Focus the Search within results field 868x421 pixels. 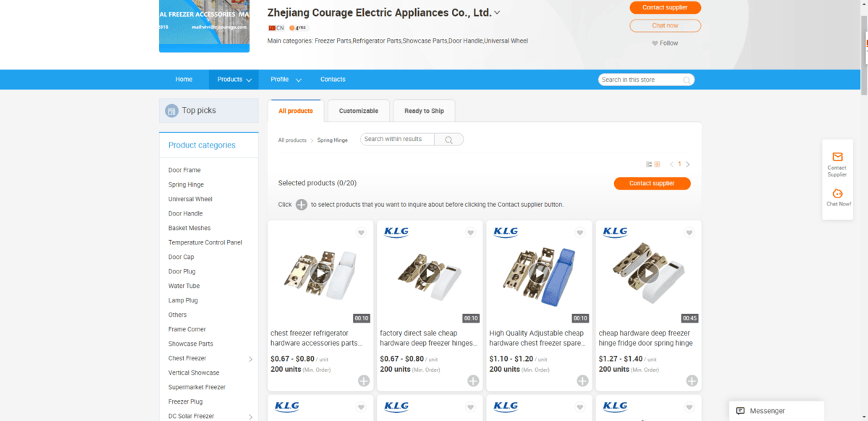click(397, 140)
